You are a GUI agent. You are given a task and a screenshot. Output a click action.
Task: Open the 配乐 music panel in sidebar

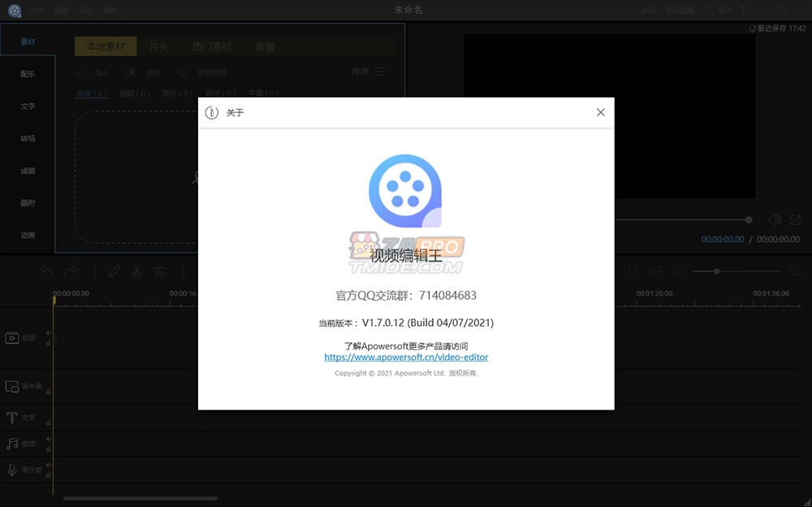(x=27, y=73)
